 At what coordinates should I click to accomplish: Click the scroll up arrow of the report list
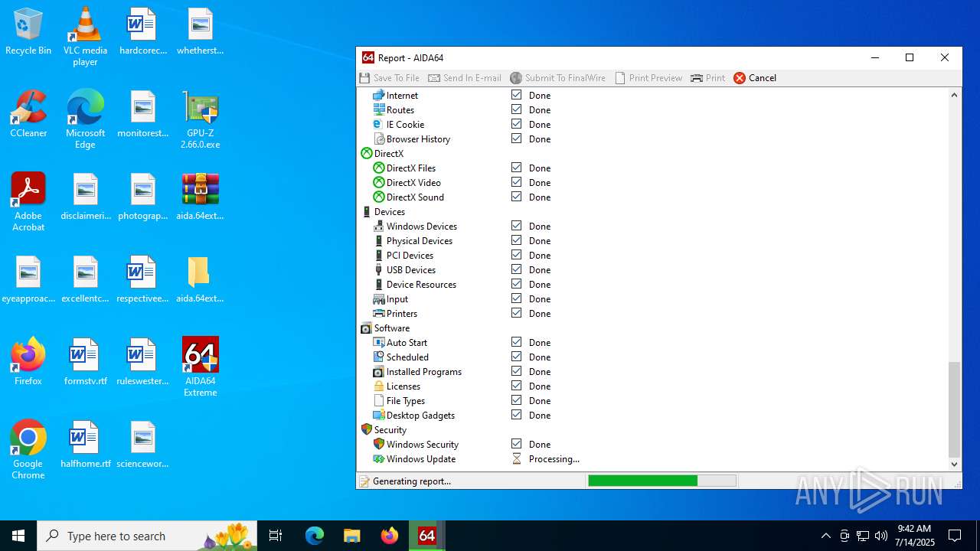point(954,95)
